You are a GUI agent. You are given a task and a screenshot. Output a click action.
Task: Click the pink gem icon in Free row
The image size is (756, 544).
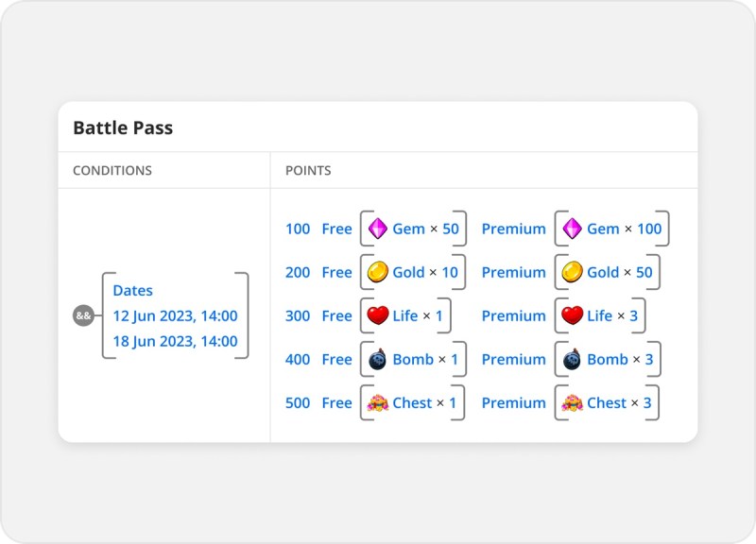(377, 229)
